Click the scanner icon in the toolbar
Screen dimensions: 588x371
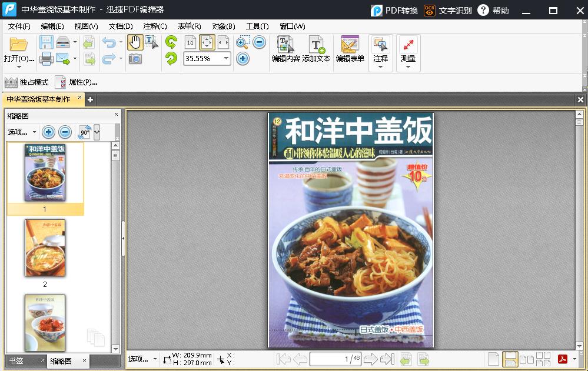click(63, 42)
